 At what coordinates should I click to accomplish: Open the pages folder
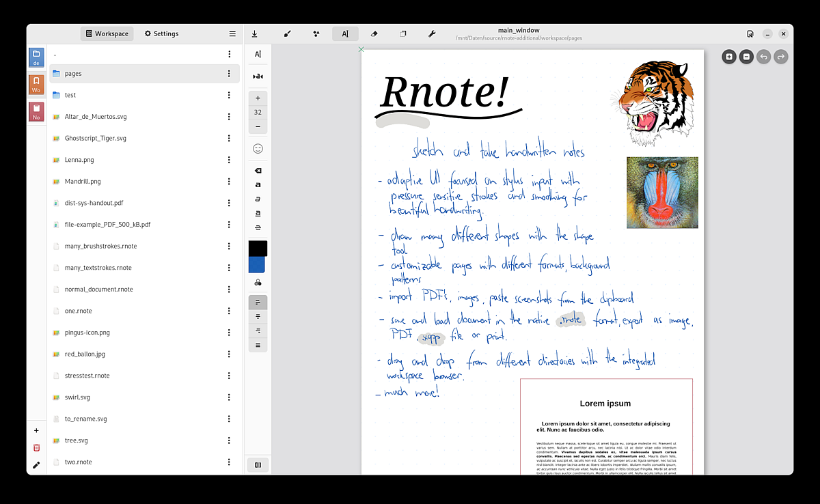[x=144, y=74]
